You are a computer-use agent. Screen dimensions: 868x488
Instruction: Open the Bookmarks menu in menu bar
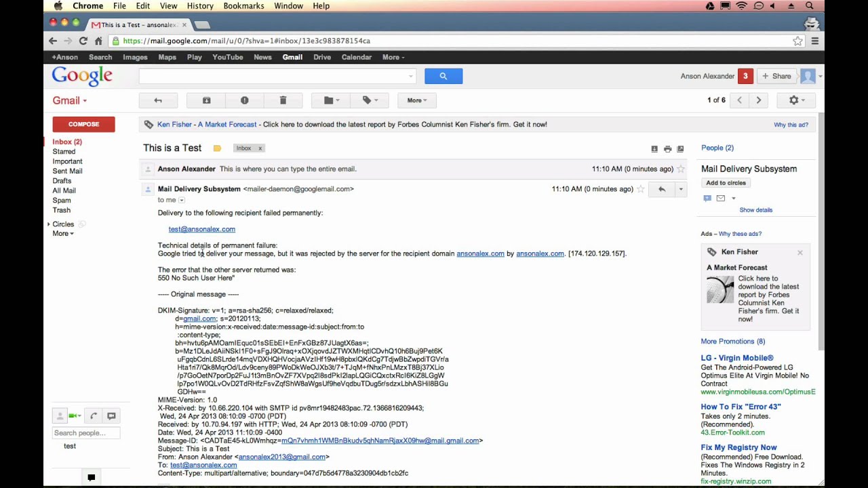pyautogui.click(x=243, y=6)
